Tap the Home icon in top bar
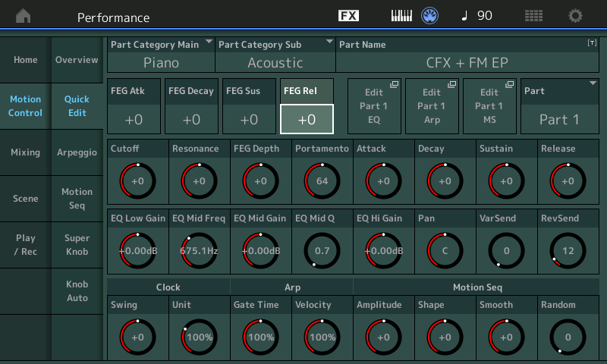 pos(24,16)
